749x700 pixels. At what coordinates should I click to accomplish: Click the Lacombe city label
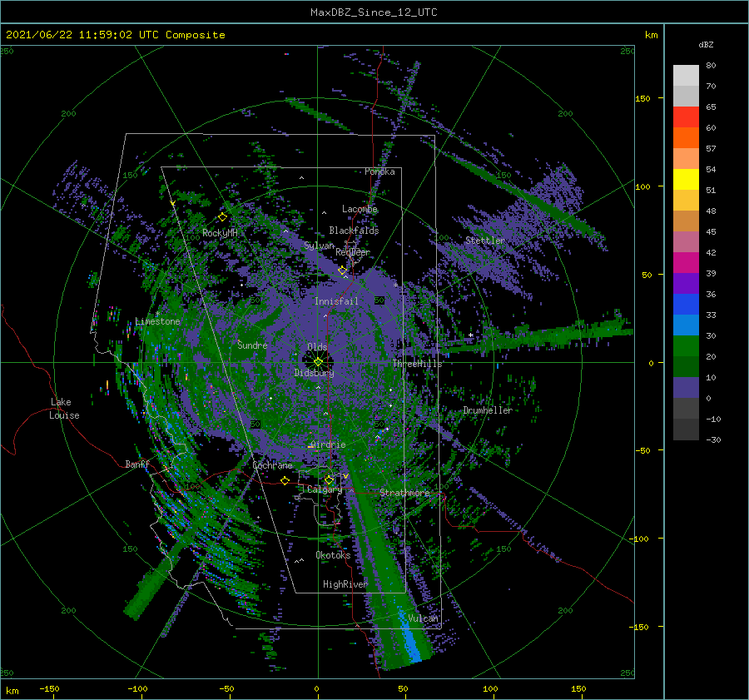(x=360, y=209)
